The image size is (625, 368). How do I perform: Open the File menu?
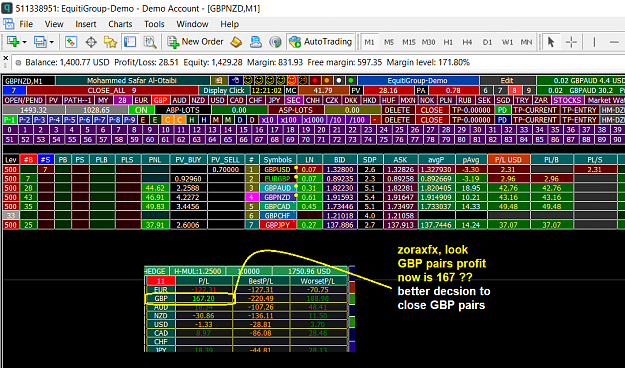[x=26, y=24]
